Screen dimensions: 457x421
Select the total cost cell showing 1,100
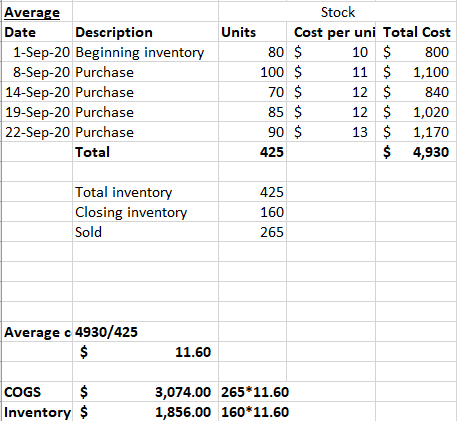pyautogui.click(x=416, y=72)
